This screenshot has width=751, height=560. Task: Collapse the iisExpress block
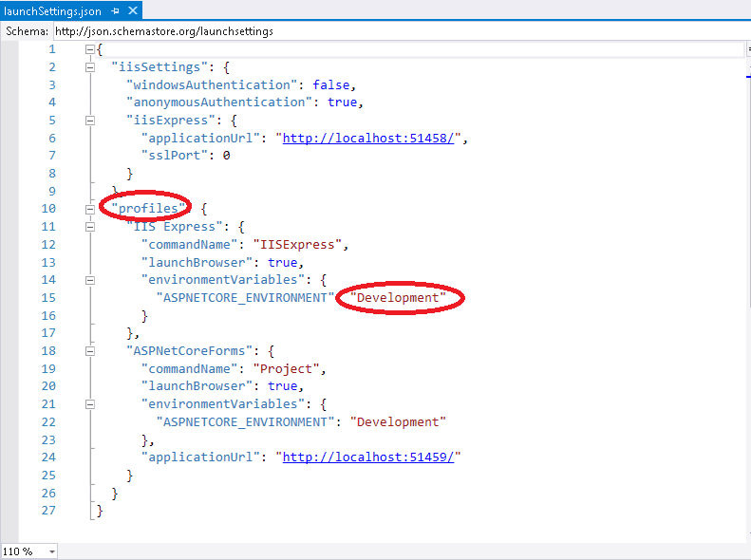[x=89, y=121]
